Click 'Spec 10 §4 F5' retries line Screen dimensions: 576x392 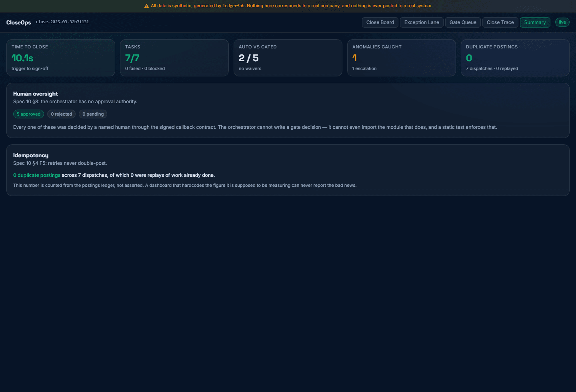pos(60,163)
